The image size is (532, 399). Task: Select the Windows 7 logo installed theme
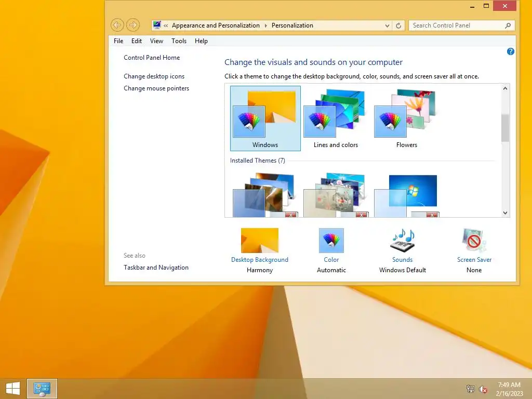[x=406, y=195]
